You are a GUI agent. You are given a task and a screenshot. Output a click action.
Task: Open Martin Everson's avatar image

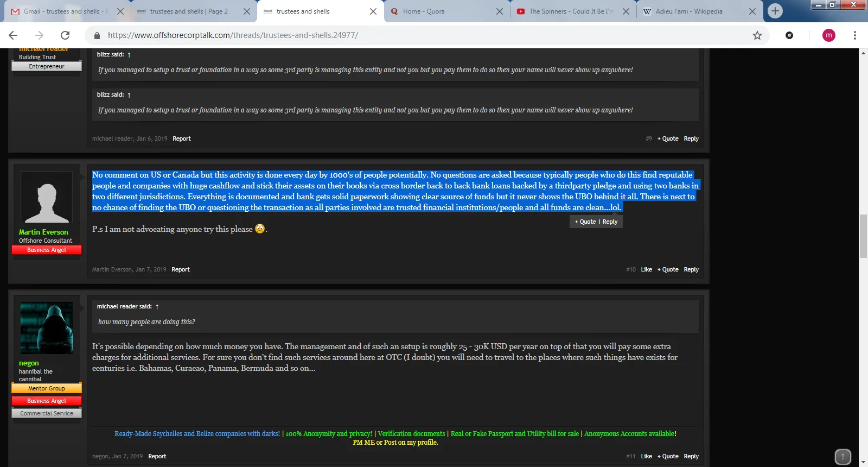47,197
